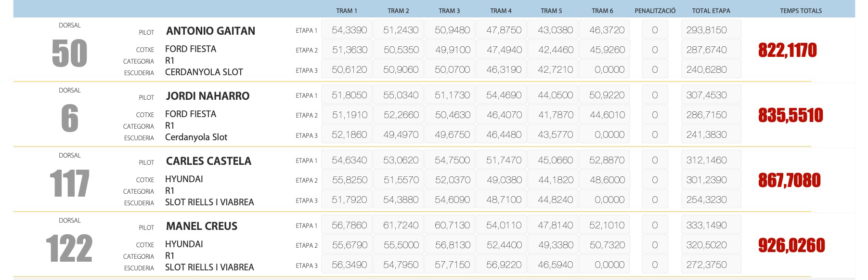Click Manel Creus's Etapa 1 Tram 2 field

point(401,226)
